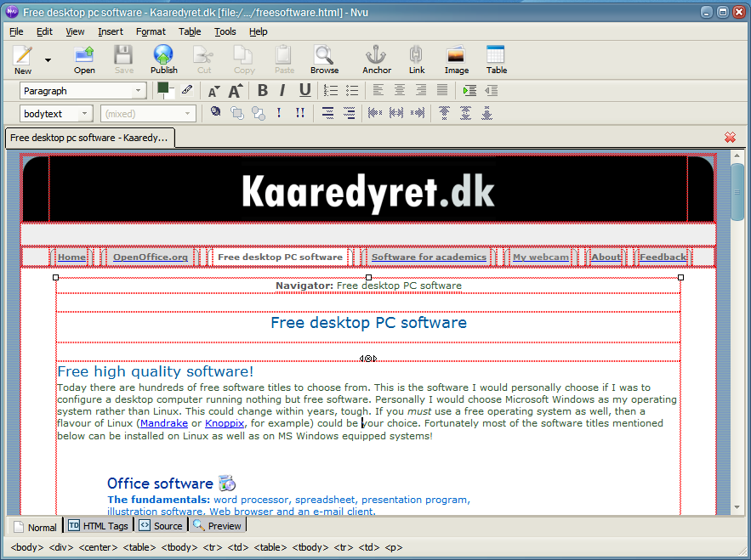Screen dimensions: 751x560
Task: Click the Feedback navigation link
Action: 663,257
